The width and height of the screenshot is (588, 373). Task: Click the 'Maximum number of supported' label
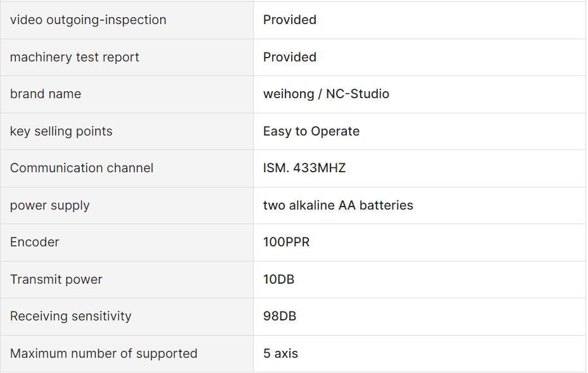(x=104, y=353)
